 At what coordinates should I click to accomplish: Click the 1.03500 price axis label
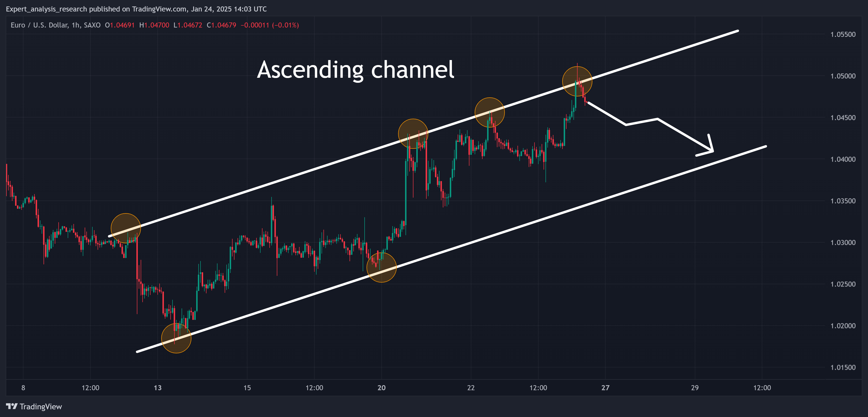[843, 201]
